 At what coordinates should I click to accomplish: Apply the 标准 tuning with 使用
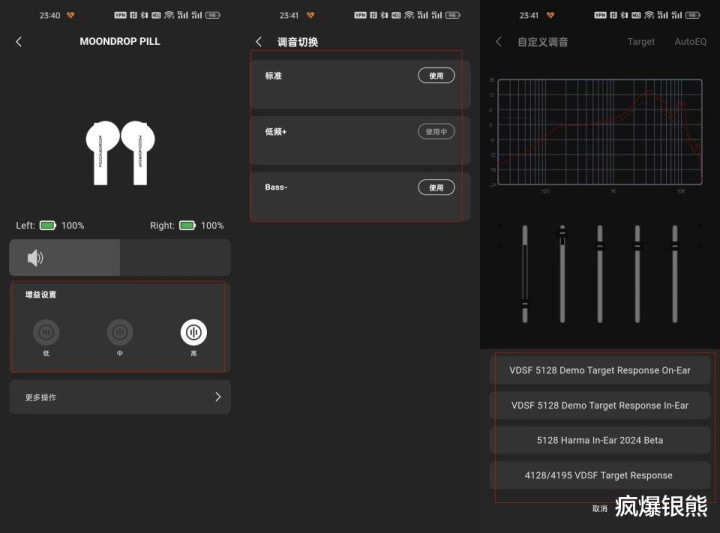436,76
